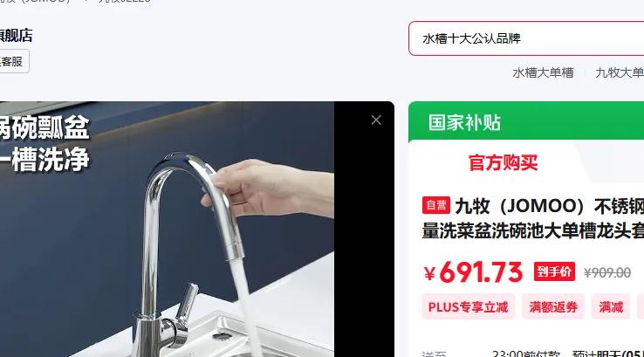Screen dimensions: 644x357
Task: Close the product video with the X icon
Action: 376,120
